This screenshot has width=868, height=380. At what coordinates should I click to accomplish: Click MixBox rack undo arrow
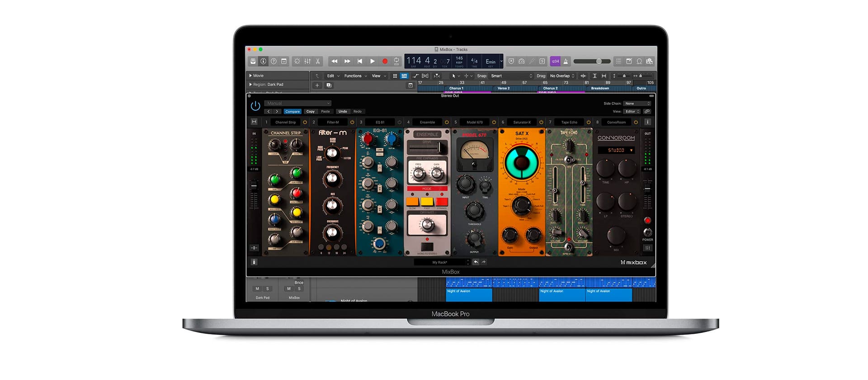pyautogui.click(x=476, y=262)
